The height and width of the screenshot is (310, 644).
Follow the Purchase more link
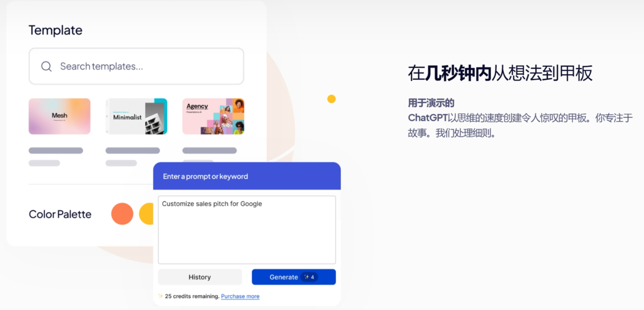(240, 296)
